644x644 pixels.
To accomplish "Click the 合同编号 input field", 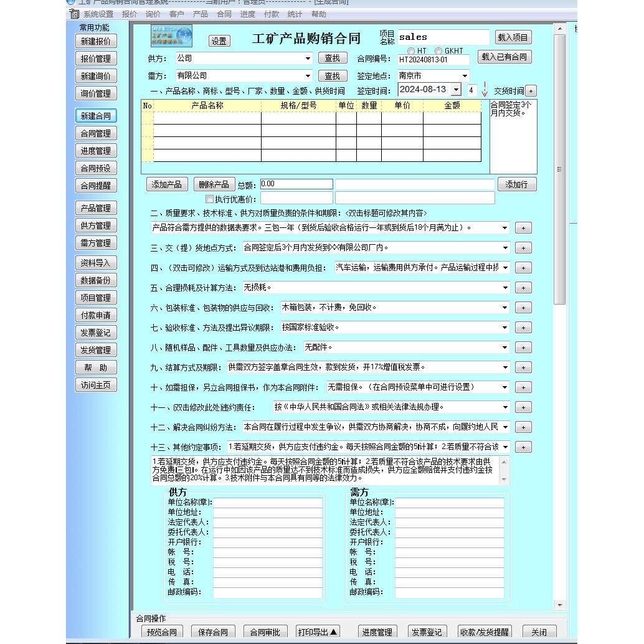I will [433, 60].
